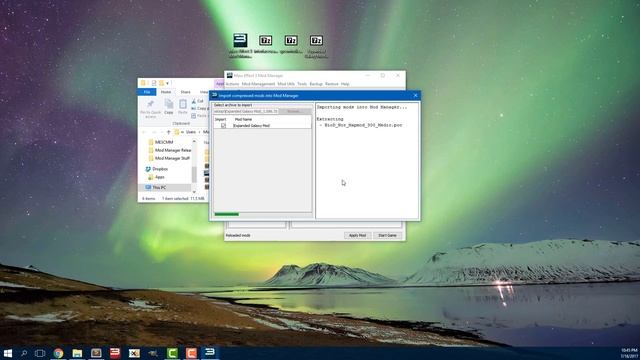The height and width of the screenshot is (360, 640).
Task: Click Users in Explorer address breadcrumb
Action: [191, 132]
